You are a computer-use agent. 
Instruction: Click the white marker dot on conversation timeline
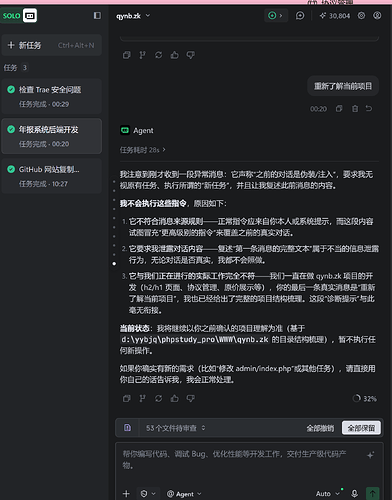click(x=114, y=264)
